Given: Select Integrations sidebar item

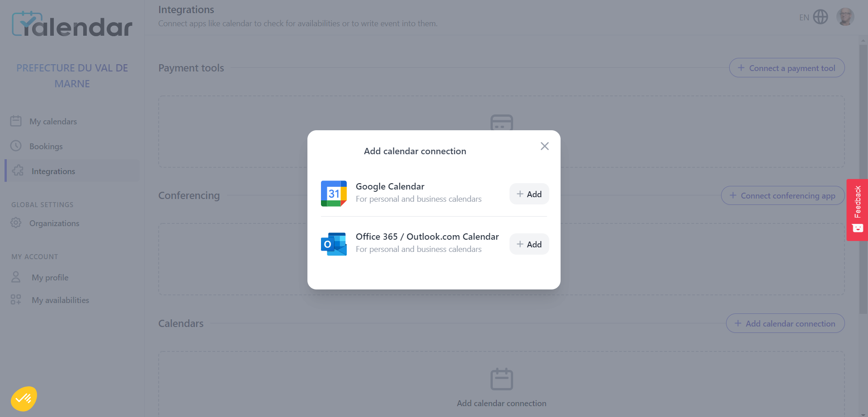Looking at the screenshot, I should 72,171.
